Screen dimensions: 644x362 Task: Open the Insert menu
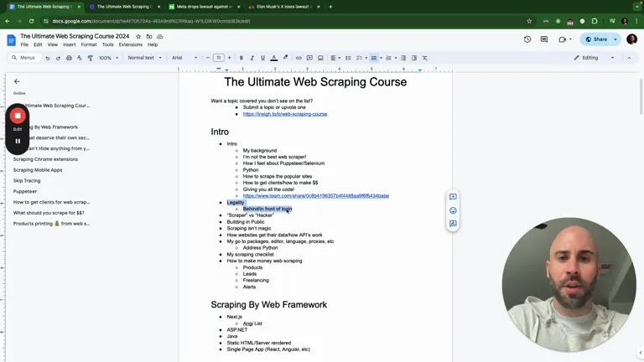pos(70,44)
